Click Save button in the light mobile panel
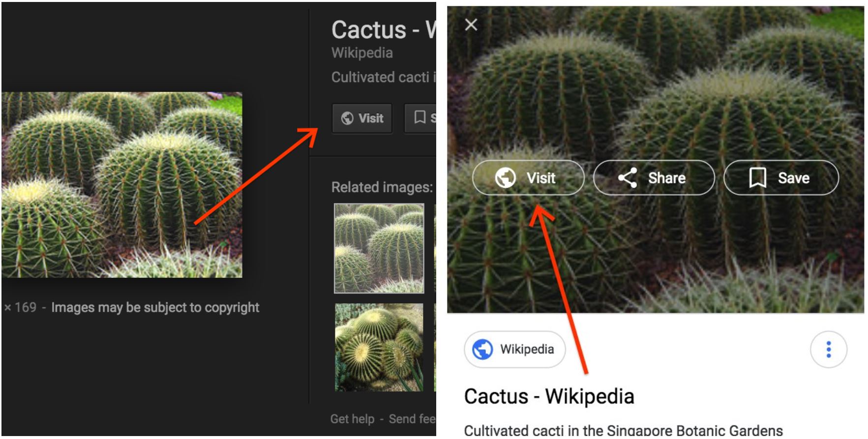The height and width of the screenshot is (439, 868). 780,177
